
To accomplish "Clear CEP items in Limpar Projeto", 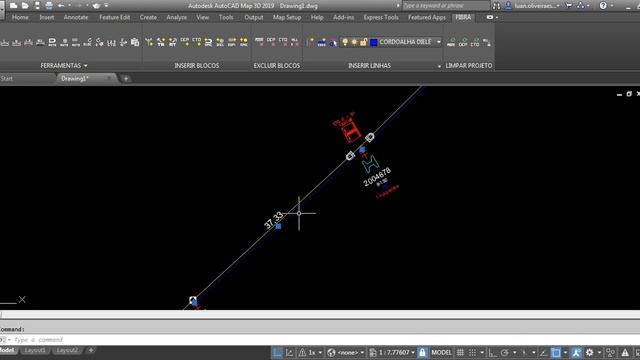I will click(463, 42).
